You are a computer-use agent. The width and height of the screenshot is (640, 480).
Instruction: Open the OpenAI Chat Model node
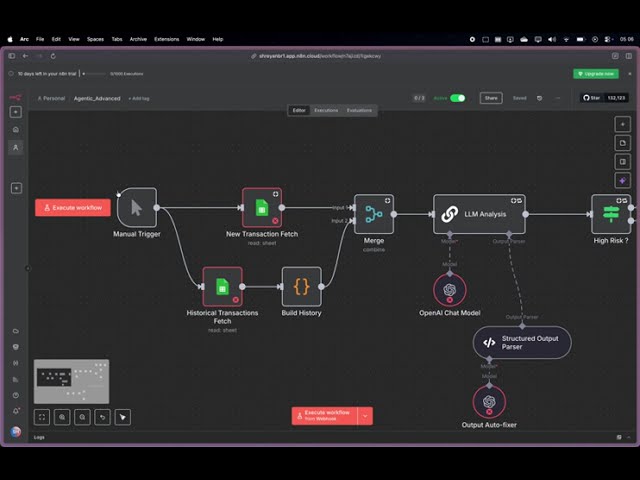[x=449, y=289]
